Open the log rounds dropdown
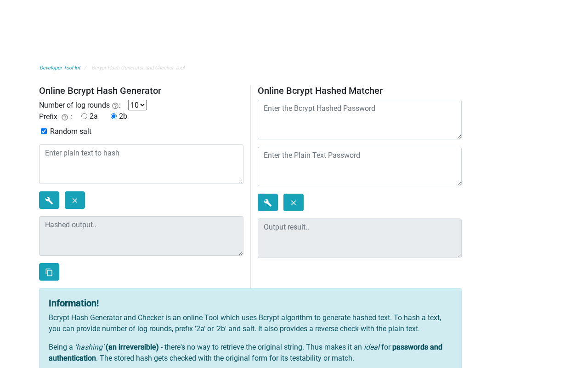Screen dimensions: 588x368 (x=137, y=105)
